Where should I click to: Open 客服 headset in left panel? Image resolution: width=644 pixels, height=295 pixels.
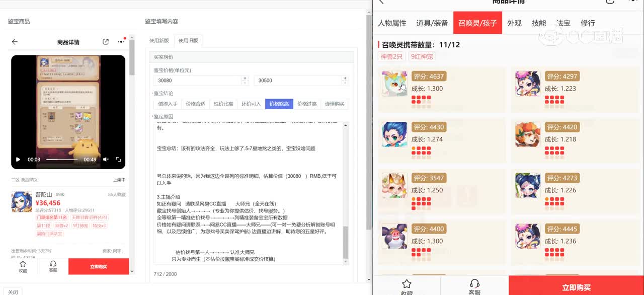tap(53, 267)
